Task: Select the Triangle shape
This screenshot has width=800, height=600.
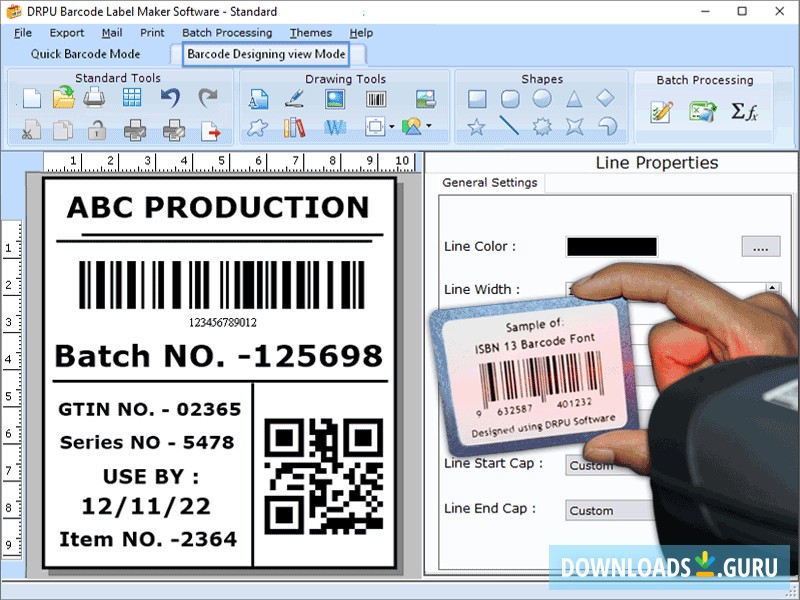Action: tap(574, 99)
